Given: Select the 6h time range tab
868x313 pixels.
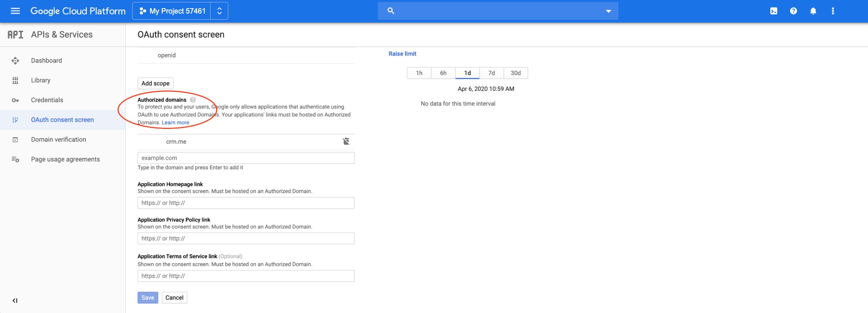Looking at the screenshot, I should pyautogui.click(x=443, y=73).
